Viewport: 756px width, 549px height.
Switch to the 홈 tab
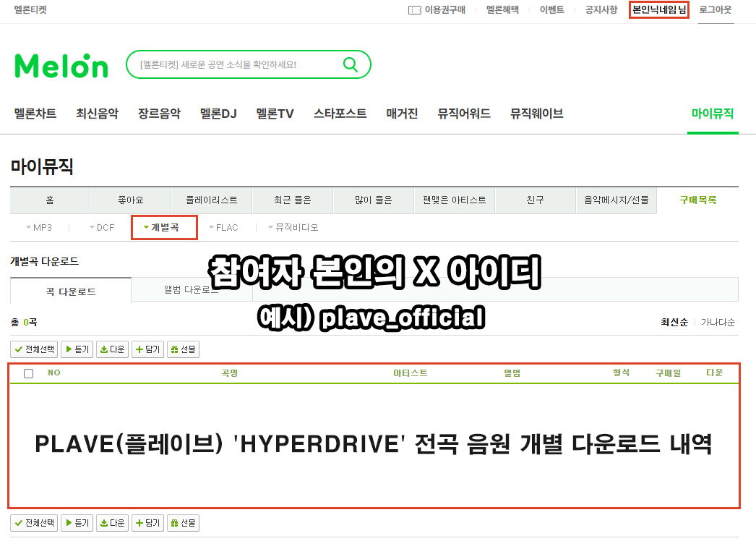pyautogui.click(x=50, y=200)
